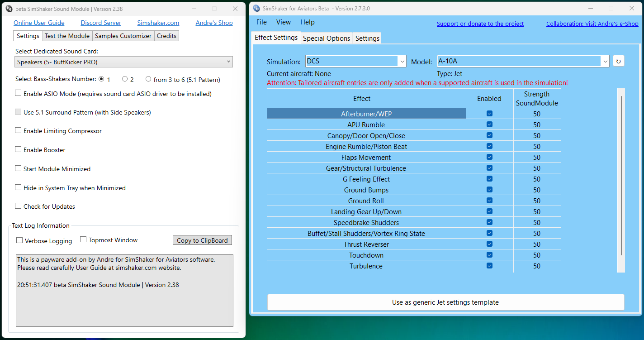Screen dimensions: 644x340
Task: Click the Strength SoundModule column header
Action: (x=537, y=98)
